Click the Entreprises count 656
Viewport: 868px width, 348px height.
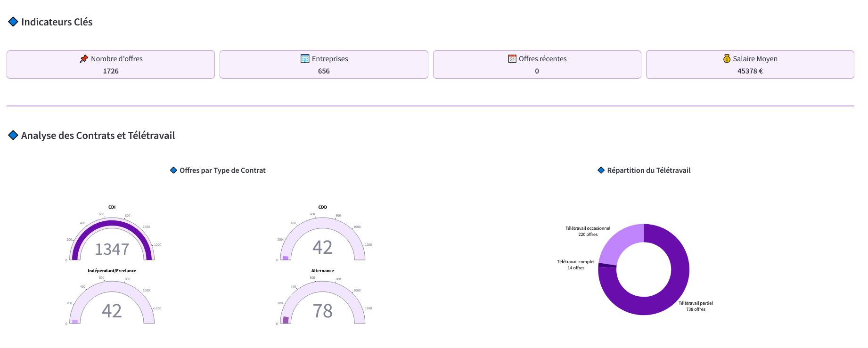324,71
